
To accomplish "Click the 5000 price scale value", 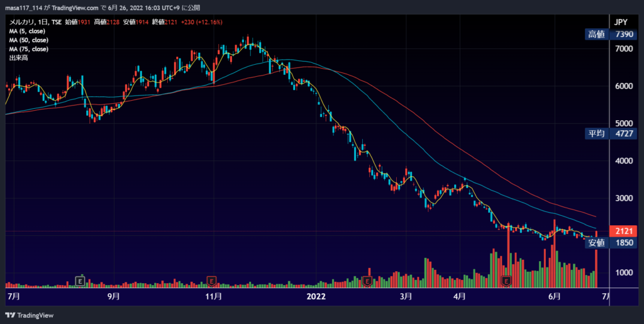I will [x=624, y=123].
